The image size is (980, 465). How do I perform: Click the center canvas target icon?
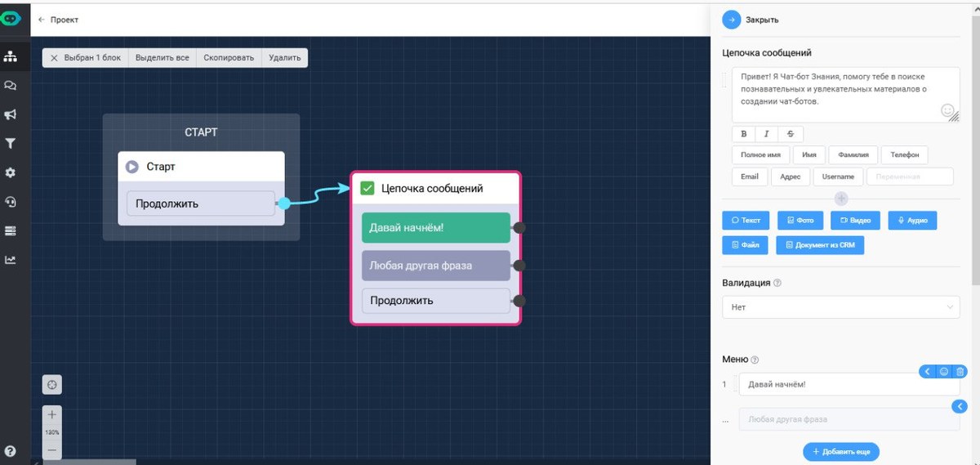coord(52,384)
